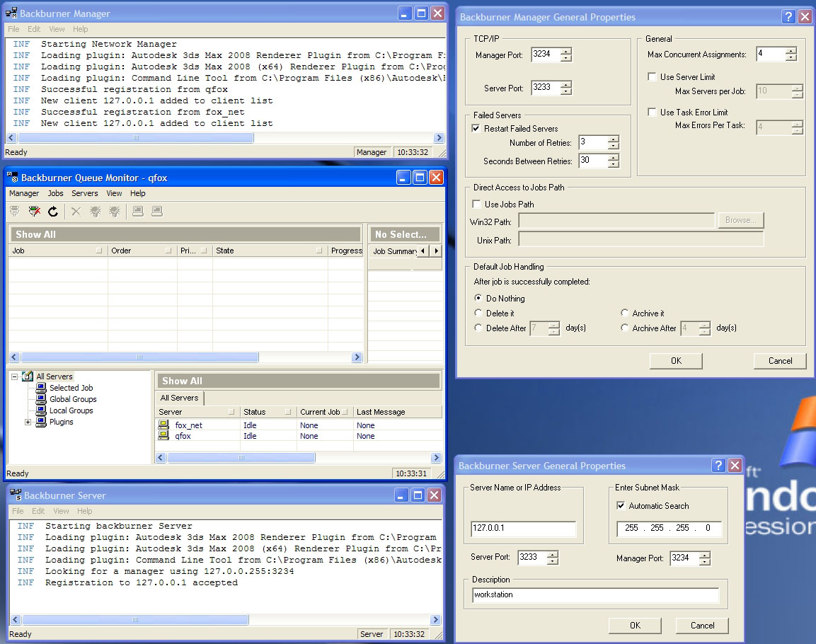Open the Help menu in Queue Monitor
This screenshot has height=644, width=816.
(x=138, y=193)
